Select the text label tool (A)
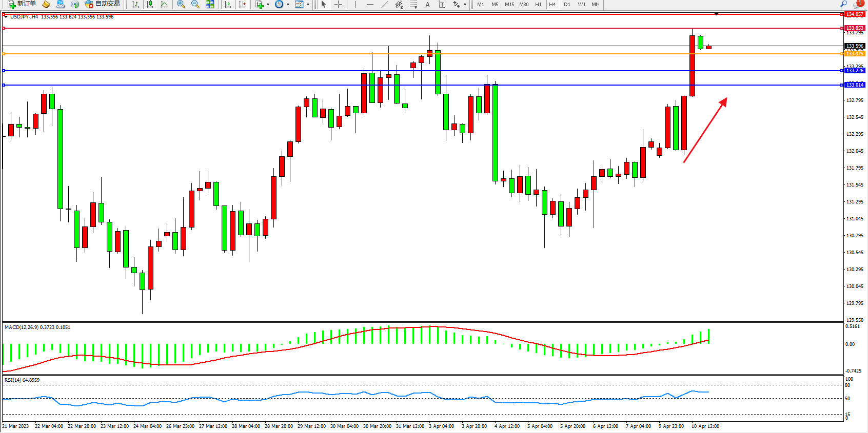The height and width of the screenshot is (433, 868). point(427,4)
